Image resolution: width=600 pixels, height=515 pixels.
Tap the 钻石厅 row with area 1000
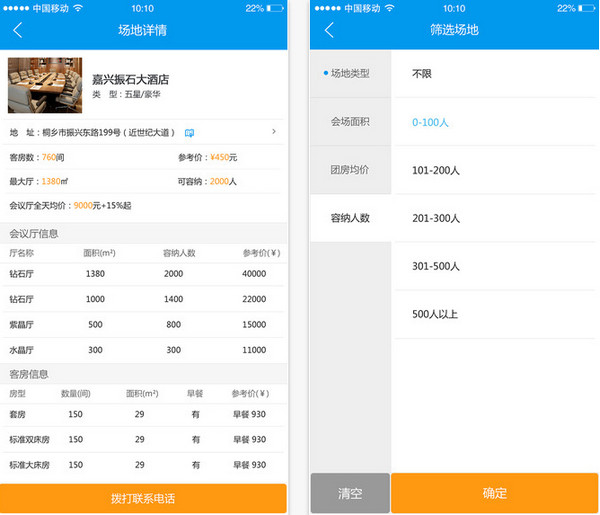point(143,299)
